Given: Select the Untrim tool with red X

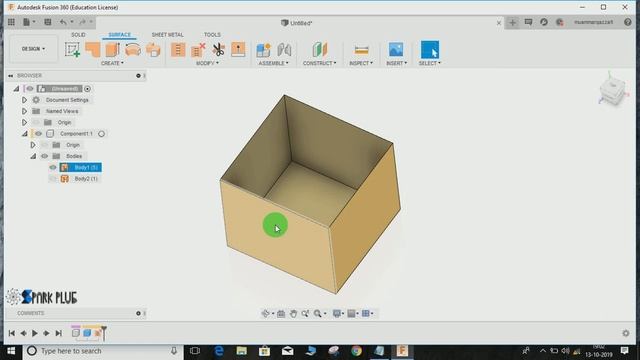Looking at the screenshot, I should click(x=198, y=50).
